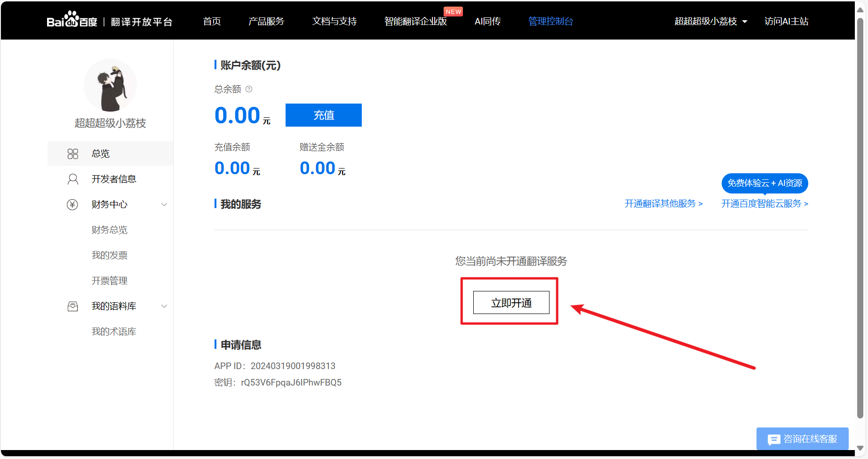Image resolution: width=868 pixels, height=459 pixels.
Task: Click the 立即开通 activation button
Action: tap(511, 303)
